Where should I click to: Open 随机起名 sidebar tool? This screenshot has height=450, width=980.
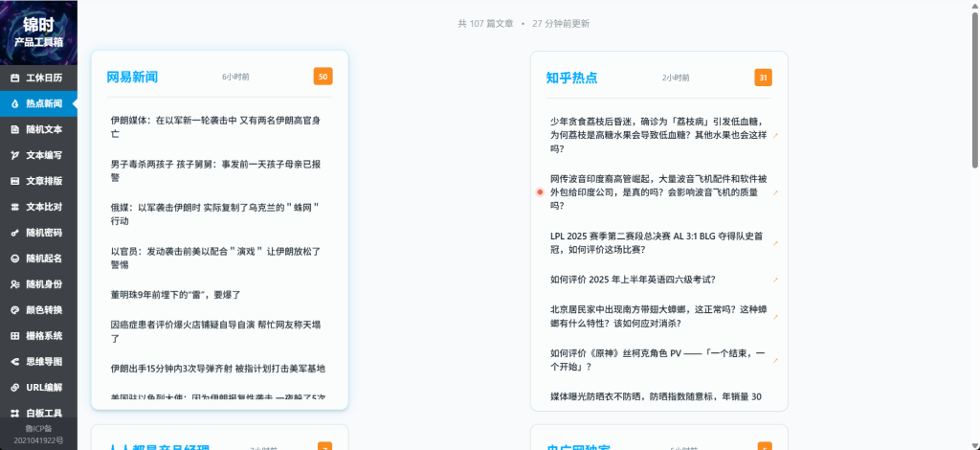(38, 259)
